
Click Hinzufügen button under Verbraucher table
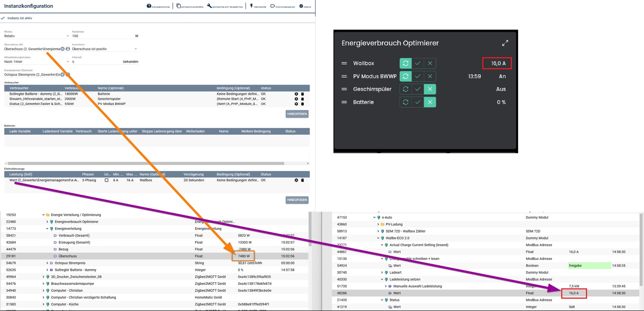(297, 114)
